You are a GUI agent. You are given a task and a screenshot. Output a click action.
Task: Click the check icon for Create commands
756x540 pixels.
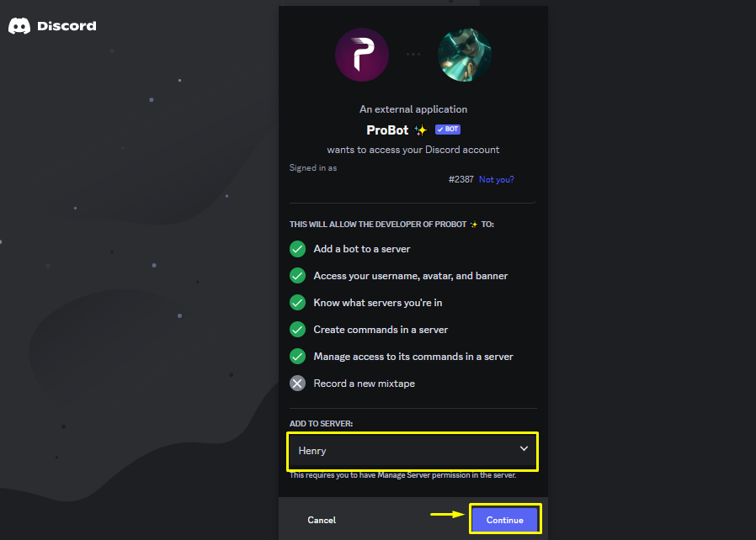coord(297,330)
